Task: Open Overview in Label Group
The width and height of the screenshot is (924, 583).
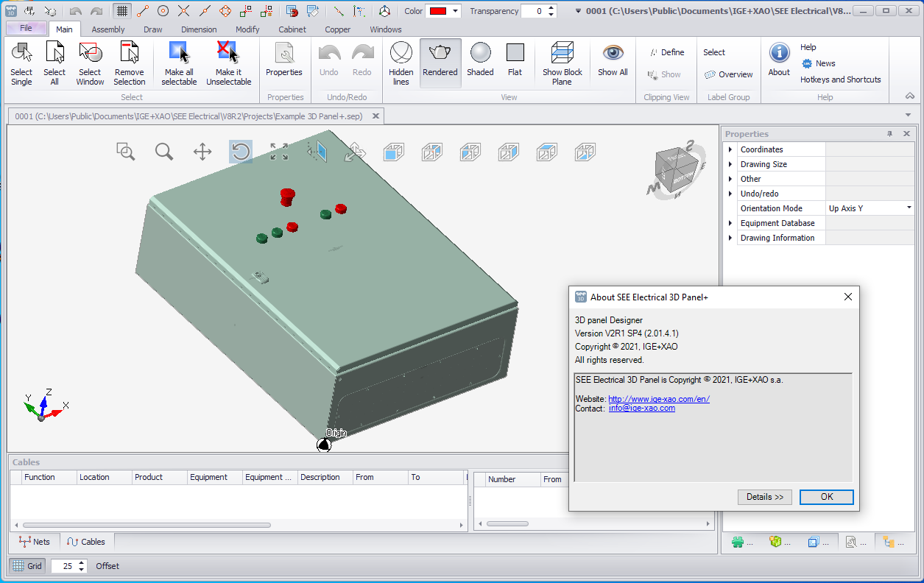Action: [x=728, y=74]
